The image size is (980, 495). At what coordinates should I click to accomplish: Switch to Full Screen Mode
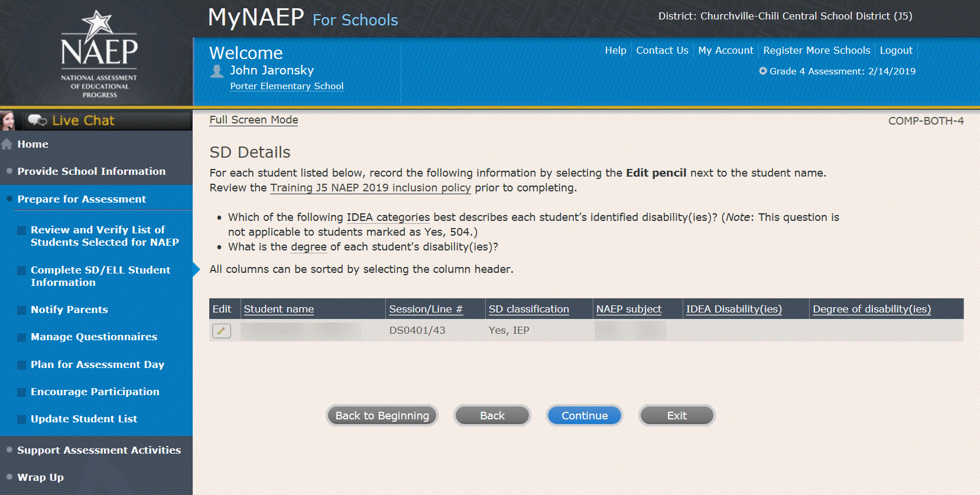(x=254, y=120)
